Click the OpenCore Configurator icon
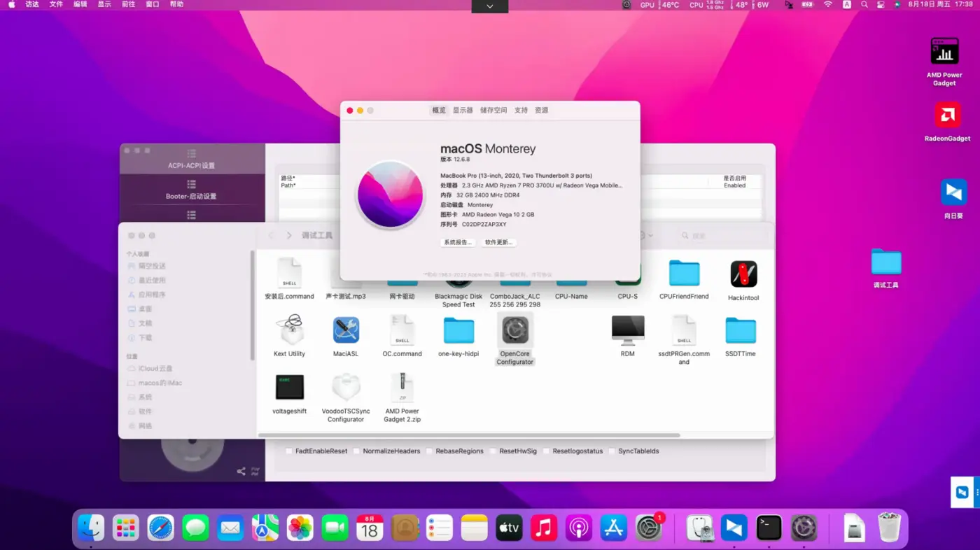 515,330
